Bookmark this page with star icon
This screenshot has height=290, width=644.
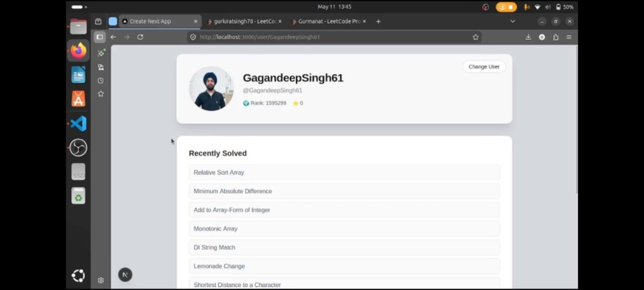(x=475, y=37)
